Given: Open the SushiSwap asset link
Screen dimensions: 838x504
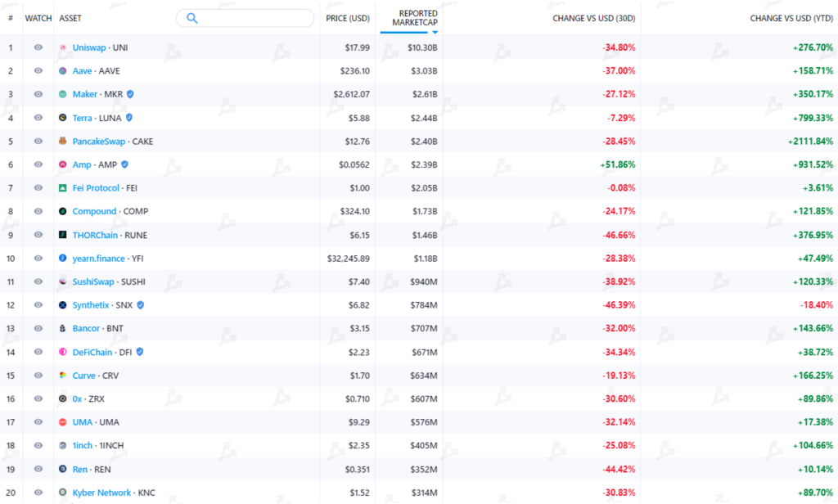Looking at the screenshot, I should (x=93, y=281).
